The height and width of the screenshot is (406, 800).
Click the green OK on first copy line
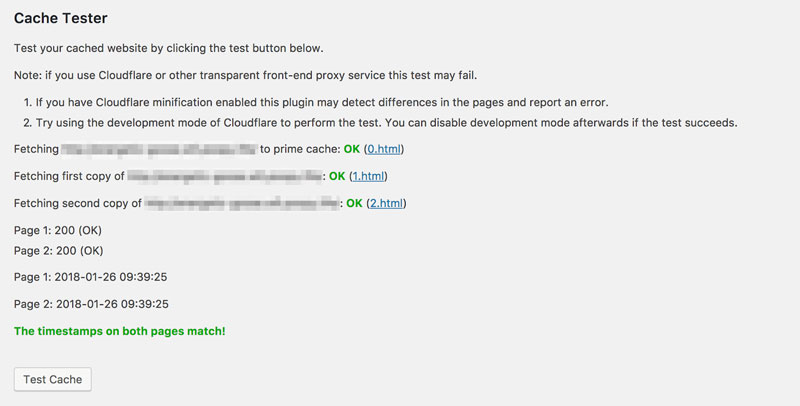(337, 176)
